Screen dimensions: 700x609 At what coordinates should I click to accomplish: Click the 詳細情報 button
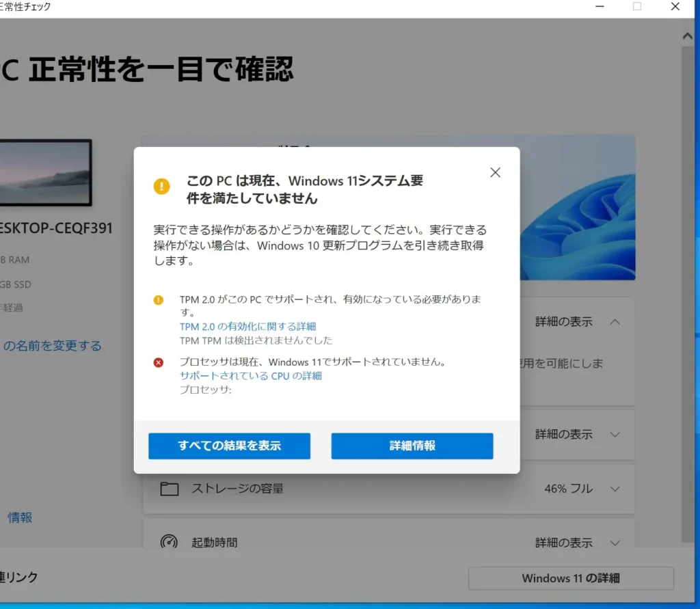coord(412,446)
